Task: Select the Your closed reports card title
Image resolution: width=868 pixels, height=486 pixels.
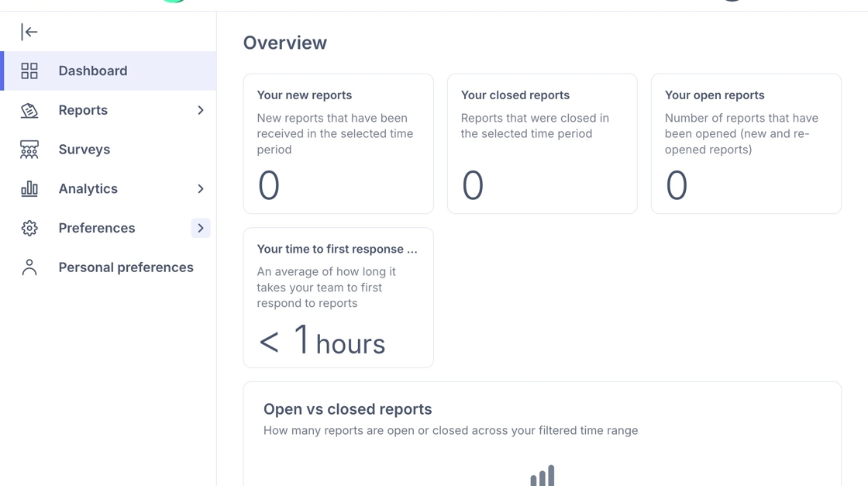Action: 515,95
